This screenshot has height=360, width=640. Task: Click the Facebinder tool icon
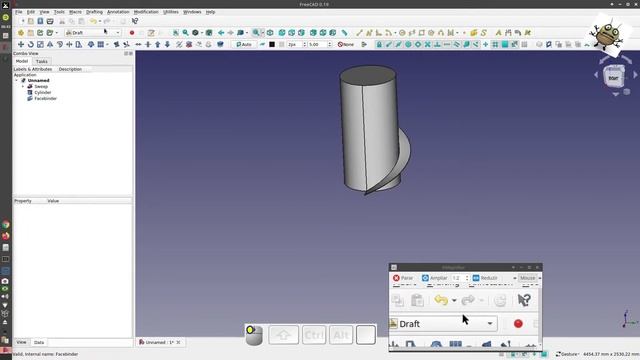point(473,33)
